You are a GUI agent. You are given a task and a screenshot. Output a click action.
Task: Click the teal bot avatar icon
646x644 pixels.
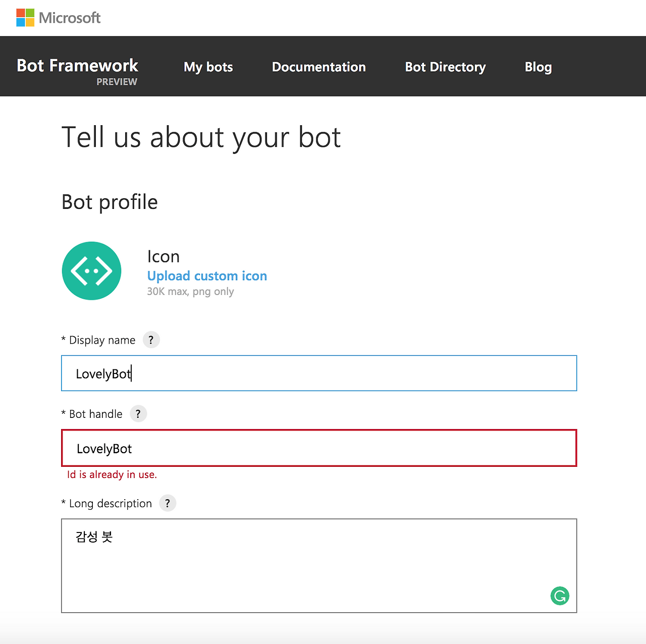tap(91, 271)
